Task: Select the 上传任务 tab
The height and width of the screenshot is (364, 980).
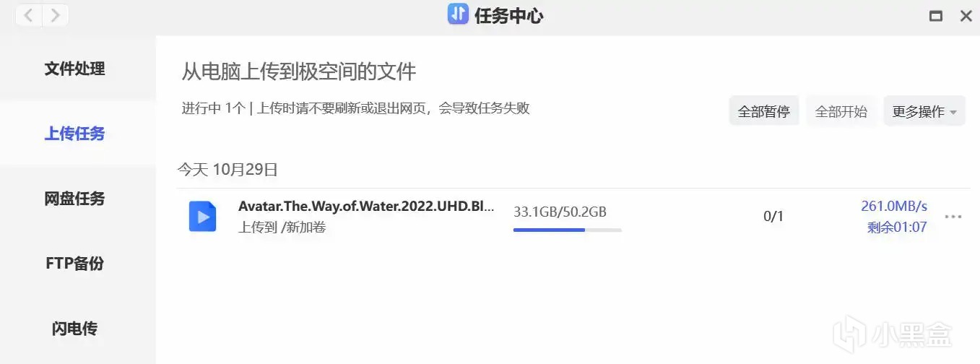Action: [x=75, y=134]
